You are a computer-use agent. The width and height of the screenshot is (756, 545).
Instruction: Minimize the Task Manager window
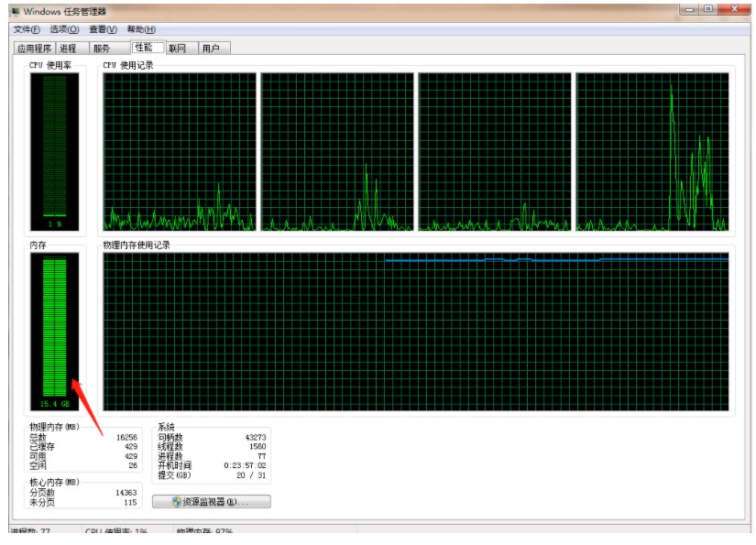pyautogui.click(x=690, y=9)
